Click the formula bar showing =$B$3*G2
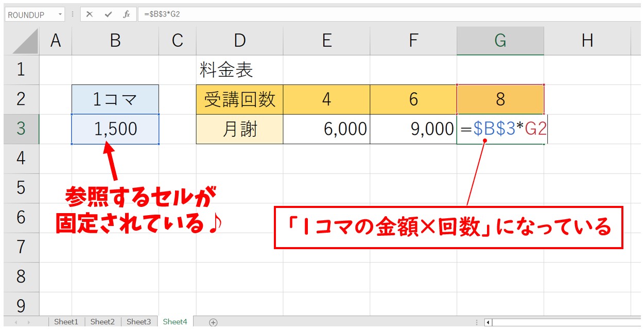Image resolution: width=644 pixels, height=331 pixels. pyautogui.click(x=390, y=14)
